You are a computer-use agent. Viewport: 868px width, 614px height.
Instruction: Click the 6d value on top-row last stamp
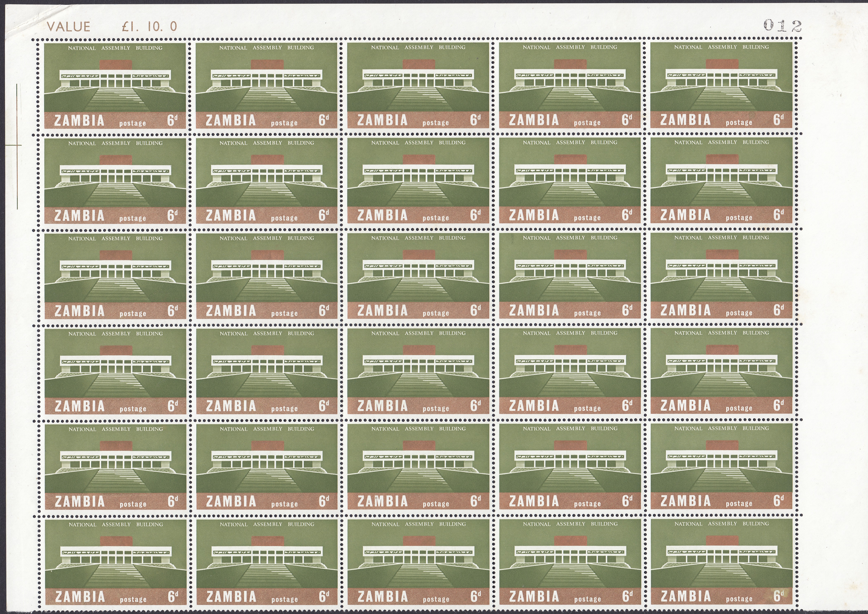click(778, 120)
